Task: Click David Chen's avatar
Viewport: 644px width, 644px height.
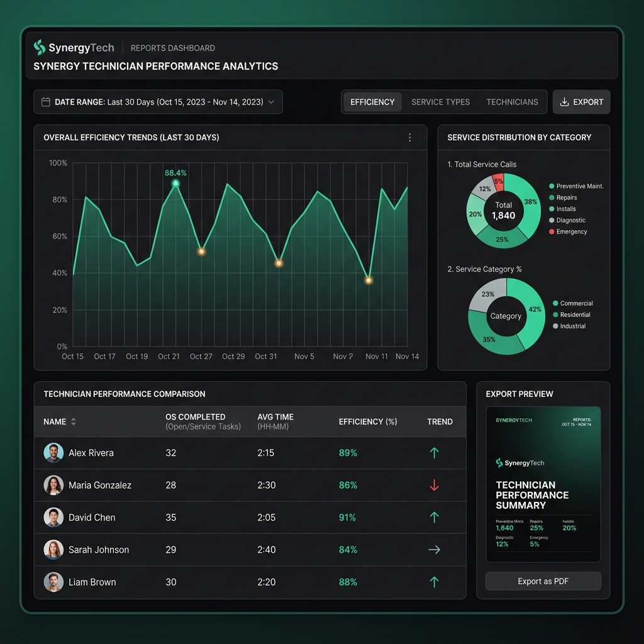Action: pos(53,518)
